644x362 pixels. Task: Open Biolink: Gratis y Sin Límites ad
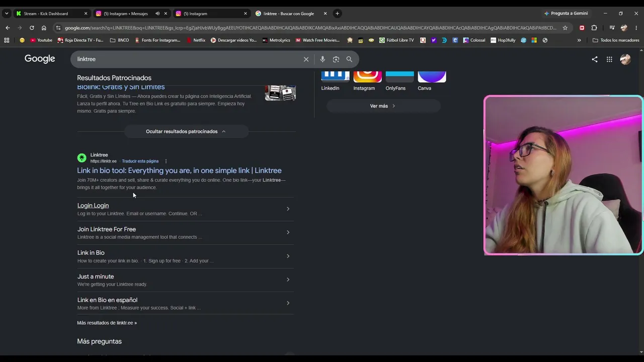coord(121,87)
